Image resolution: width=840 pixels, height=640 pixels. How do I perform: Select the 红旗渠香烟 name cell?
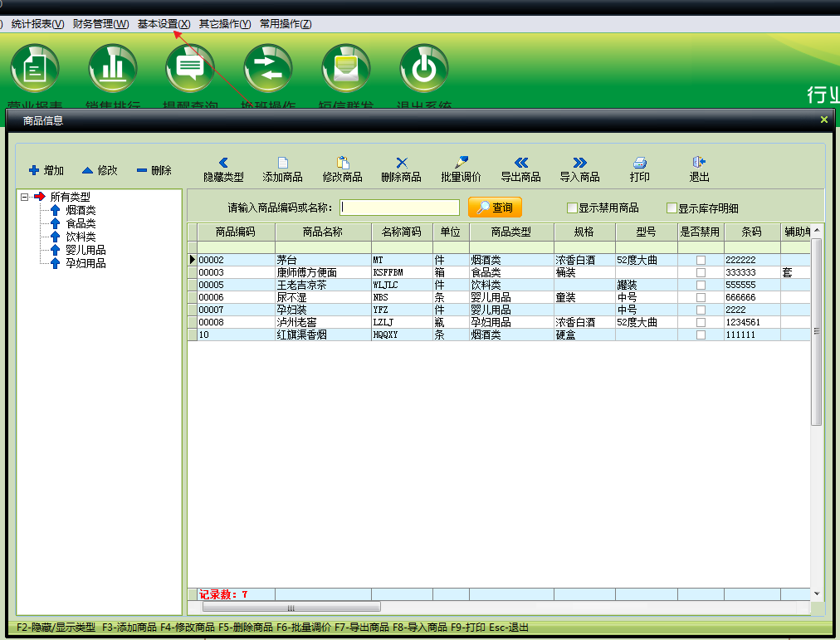pos(323,335)
